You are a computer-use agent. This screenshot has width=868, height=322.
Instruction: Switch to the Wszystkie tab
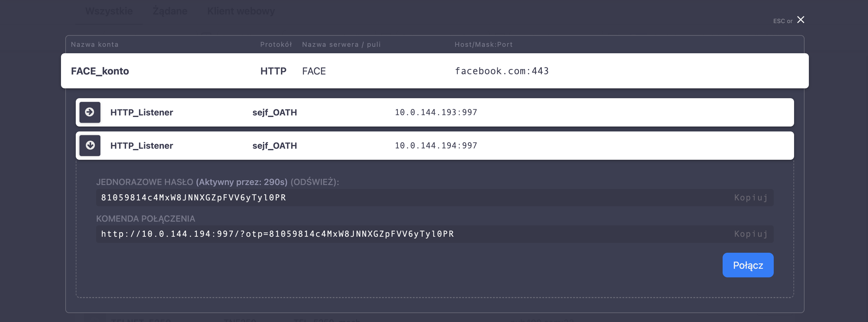pos(109,11)
